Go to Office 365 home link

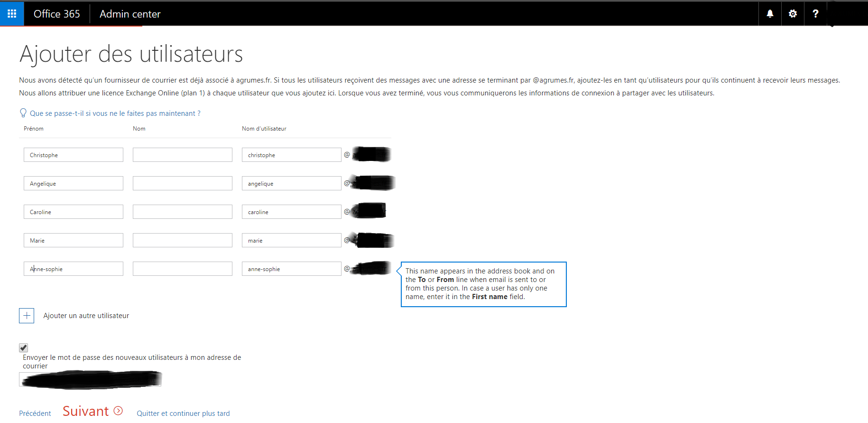click(57, 14)
